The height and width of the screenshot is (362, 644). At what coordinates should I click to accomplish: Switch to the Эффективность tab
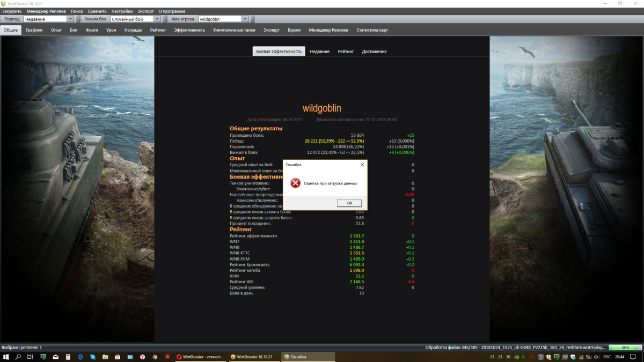[189, 30]
